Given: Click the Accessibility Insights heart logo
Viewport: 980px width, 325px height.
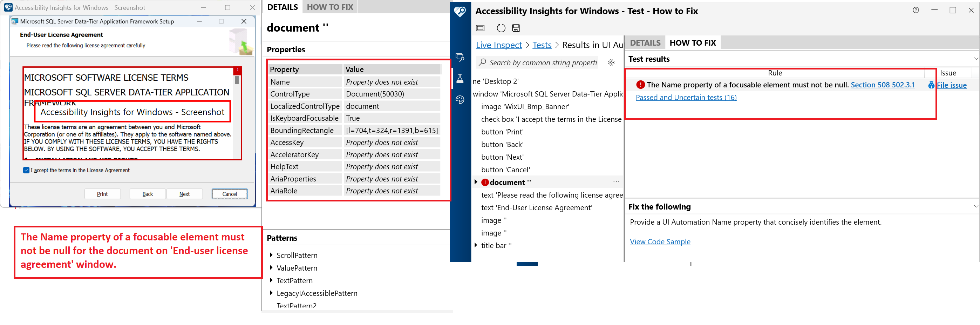Looking at the screenshot, I should point(460,12).
